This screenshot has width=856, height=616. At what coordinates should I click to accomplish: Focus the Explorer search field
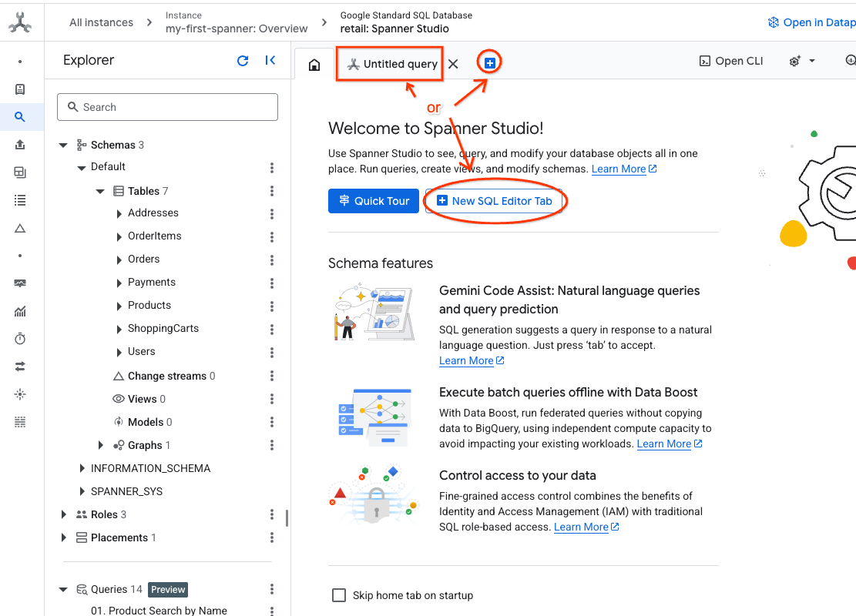pyautogui.click(x=167, y=107)
